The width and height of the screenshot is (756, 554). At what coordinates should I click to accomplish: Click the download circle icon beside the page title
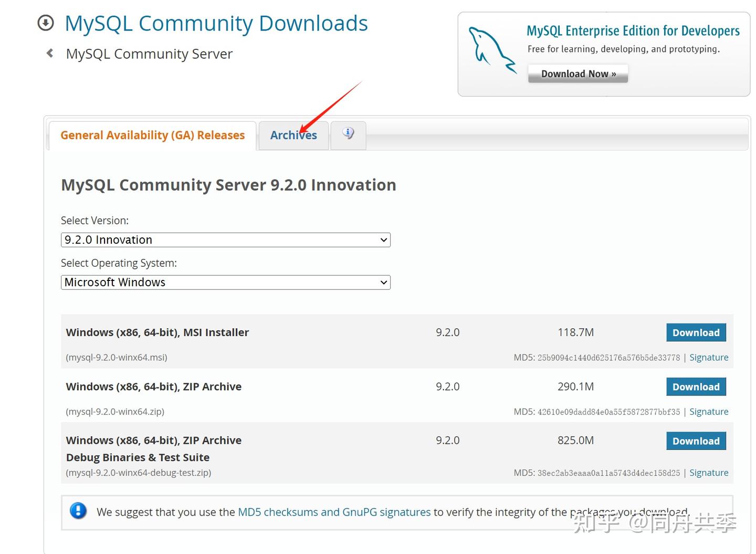(x=46, y=23)
